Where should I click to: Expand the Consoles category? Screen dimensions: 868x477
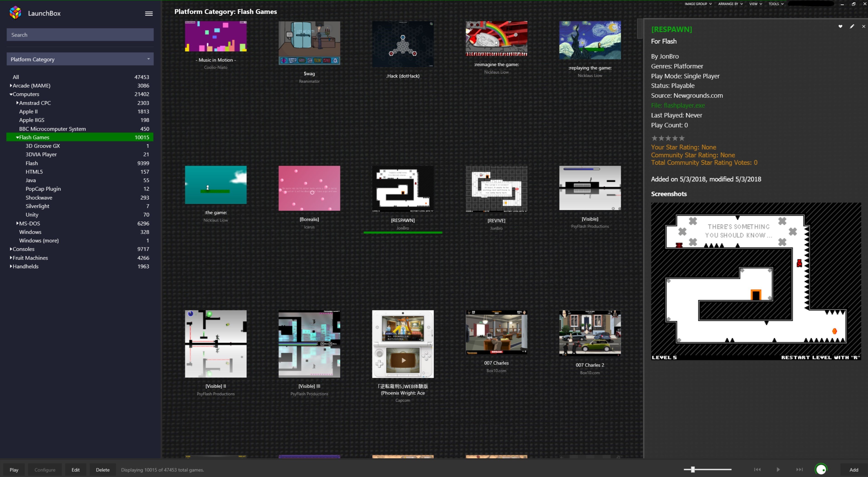click(11, 249)
